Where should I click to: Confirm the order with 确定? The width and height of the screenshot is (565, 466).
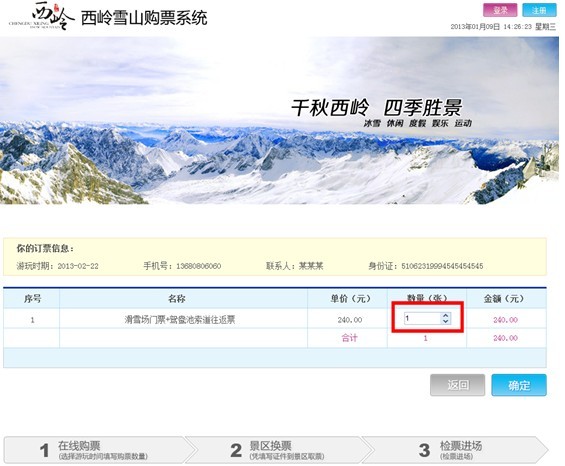pyautogui.click(x=519, y=385)
